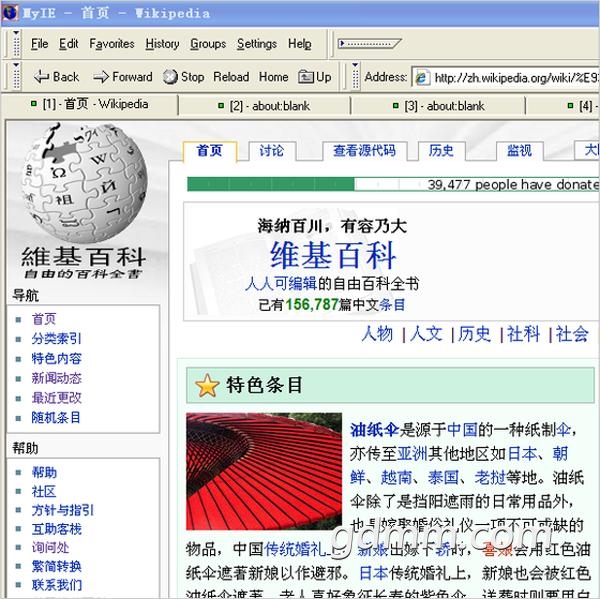
Task: Click the collapsed toolbar band with arrow
Action: (x=369, y=44)
